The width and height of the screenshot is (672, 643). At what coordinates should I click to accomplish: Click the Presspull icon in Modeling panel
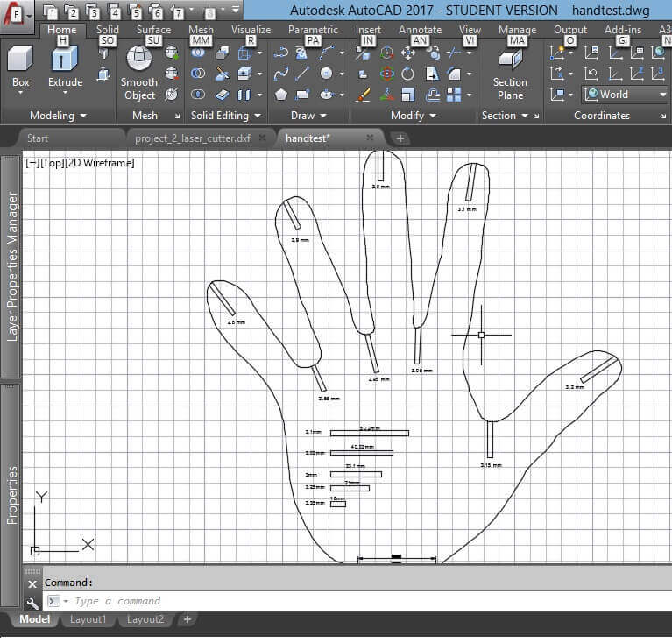click(x=103, y=74)
